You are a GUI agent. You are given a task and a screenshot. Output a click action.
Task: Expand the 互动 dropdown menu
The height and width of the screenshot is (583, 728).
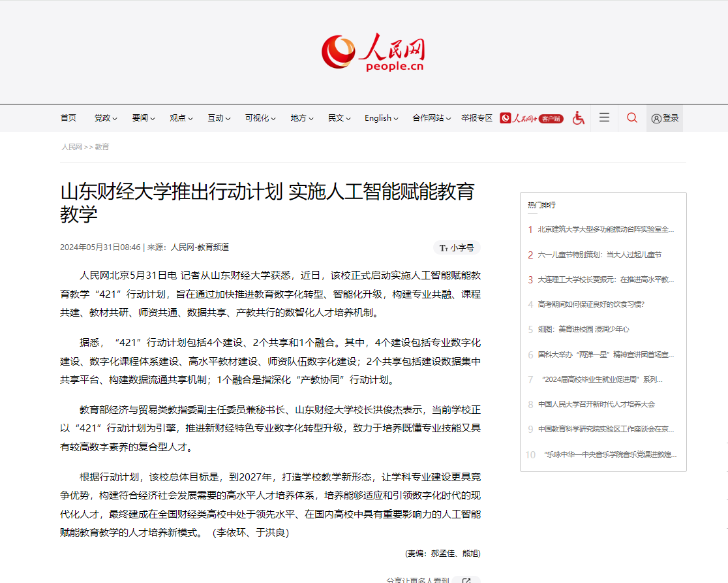(219, 118)
